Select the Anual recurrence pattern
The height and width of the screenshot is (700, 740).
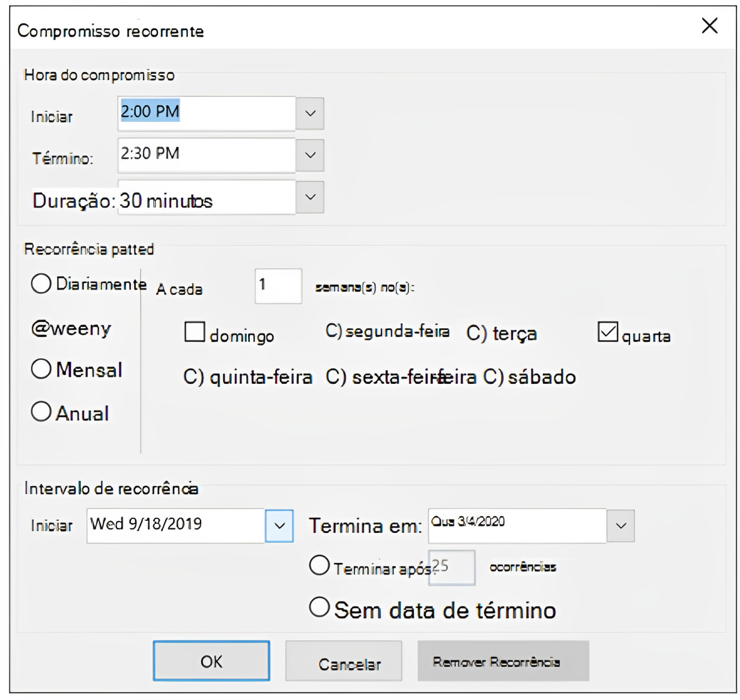(41, 412)
